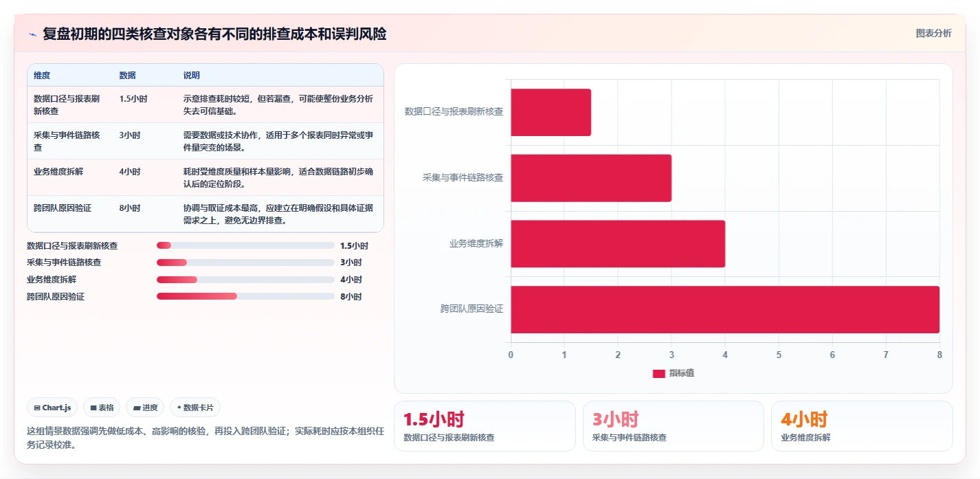Click the x-axis tick label 4

pos(725,355)
